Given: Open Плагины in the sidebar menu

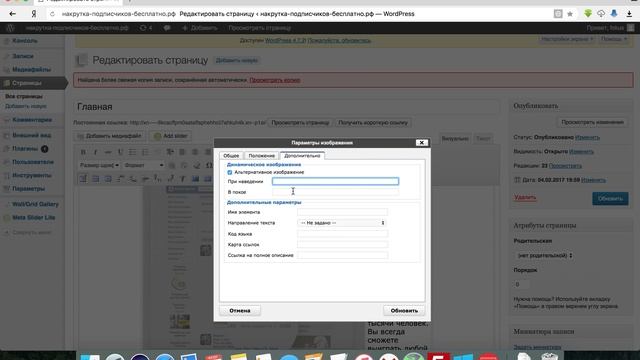Looking at the screenshot, I should (25, 149).
